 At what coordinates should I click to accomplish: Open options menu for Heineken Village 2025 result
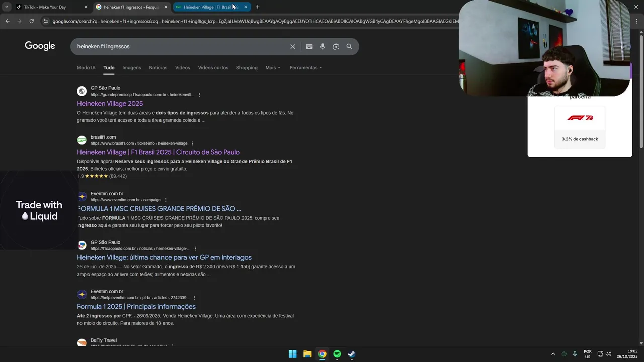pos(200,95)
